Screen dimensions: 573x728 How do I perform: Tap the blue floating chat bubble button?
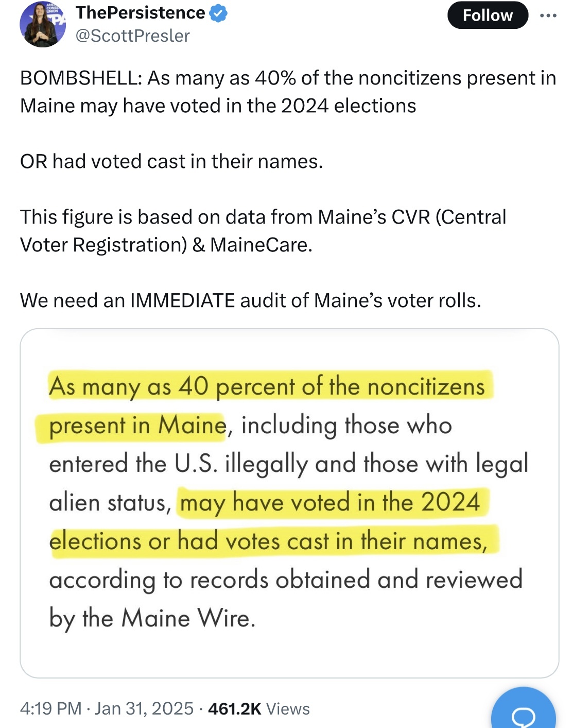tap(524, 710)
